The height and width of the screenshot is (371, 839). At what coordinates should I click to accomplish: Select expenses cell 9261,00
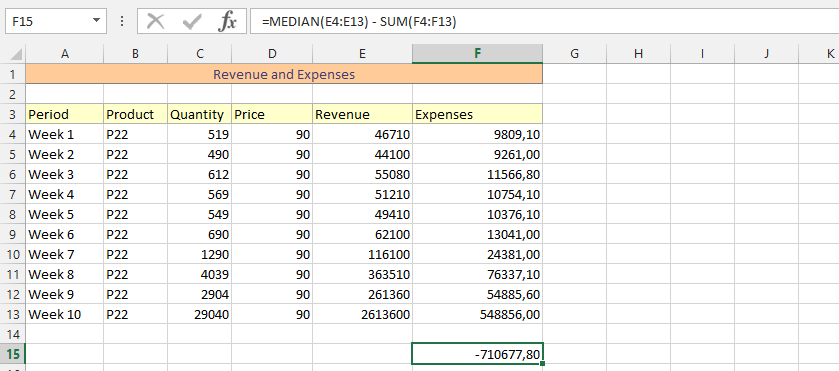(477, 154)
